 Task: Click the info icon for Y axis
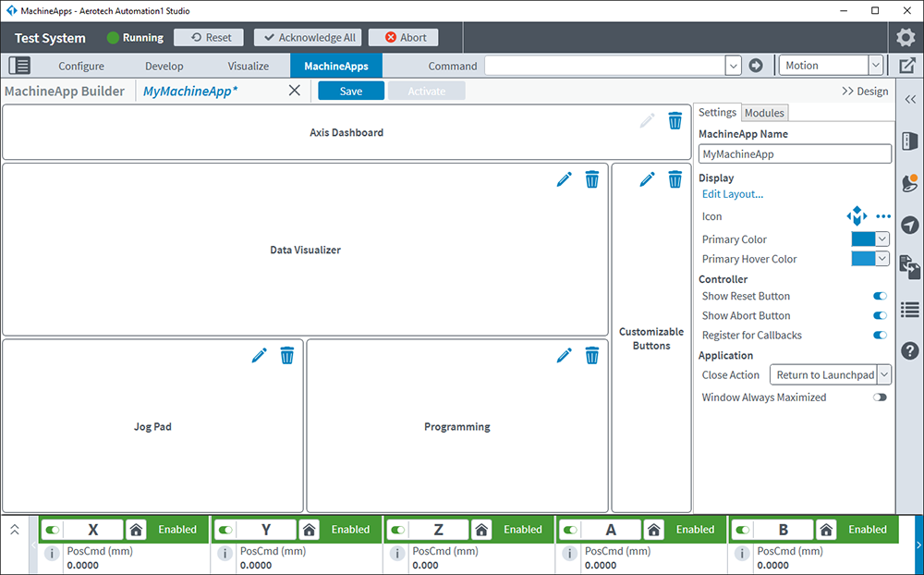(225, 554)
